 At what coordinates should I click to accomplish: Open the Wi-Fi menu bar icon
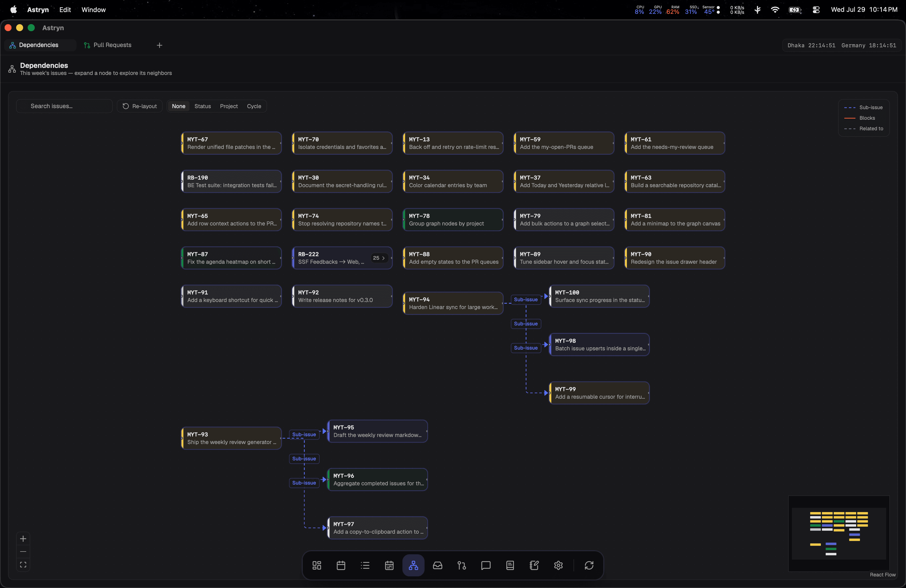(x=775, y=10)
